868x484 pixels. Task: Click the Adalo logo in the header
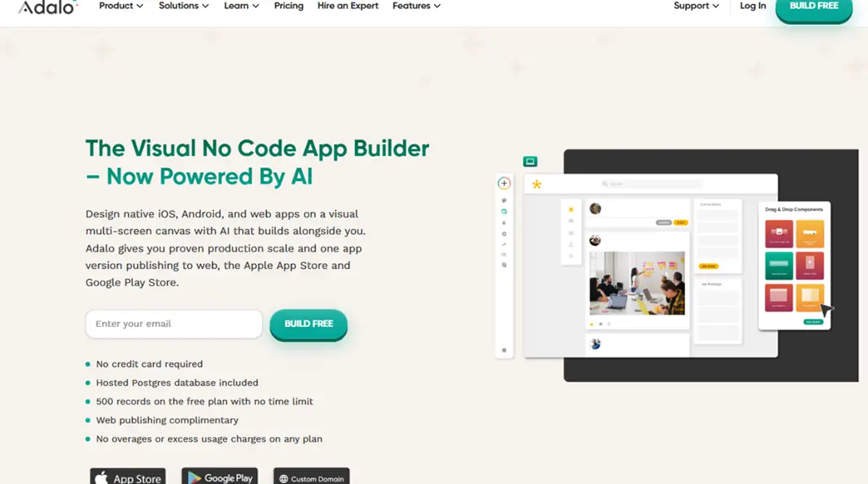click(x=48, y=7)
